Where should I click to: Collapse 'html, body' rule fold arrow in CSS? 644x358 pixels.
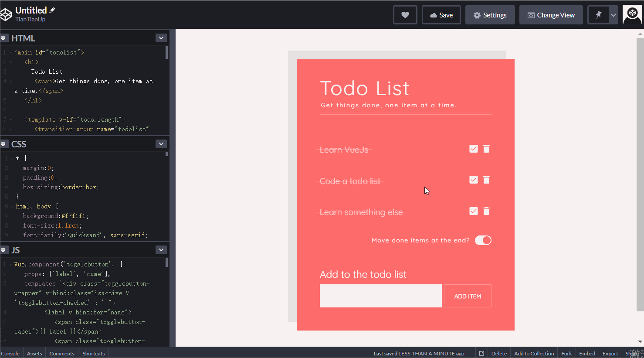[x=12, y=206]
